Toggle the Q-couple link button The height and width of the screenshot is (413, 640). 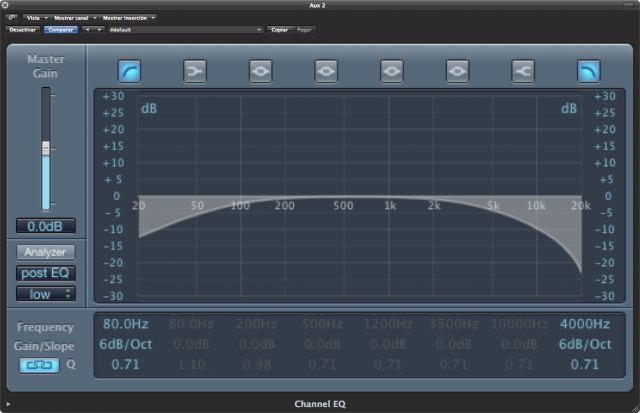pos(40,365)
